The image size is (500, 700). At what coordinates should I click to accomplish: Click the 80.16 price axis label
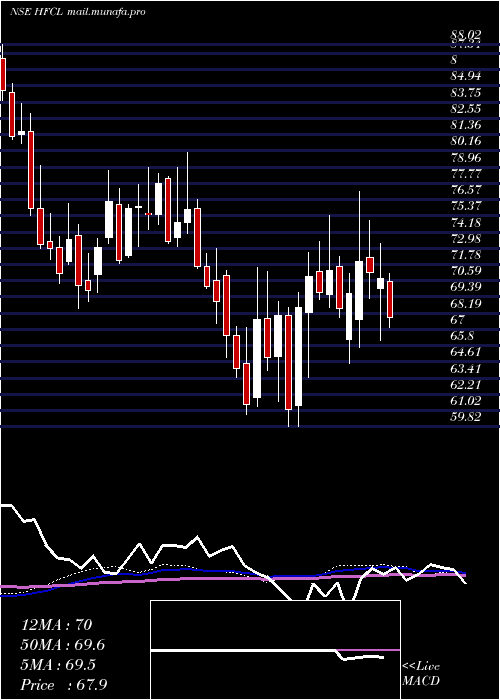(x=466, y=142)
